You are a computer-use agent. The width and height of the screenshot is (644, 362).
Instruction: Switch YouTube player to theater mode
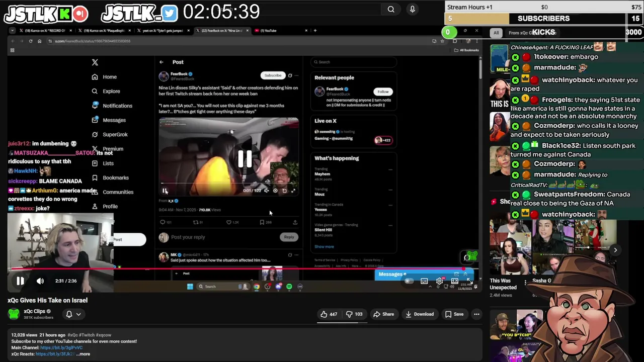tap(455, 281)
